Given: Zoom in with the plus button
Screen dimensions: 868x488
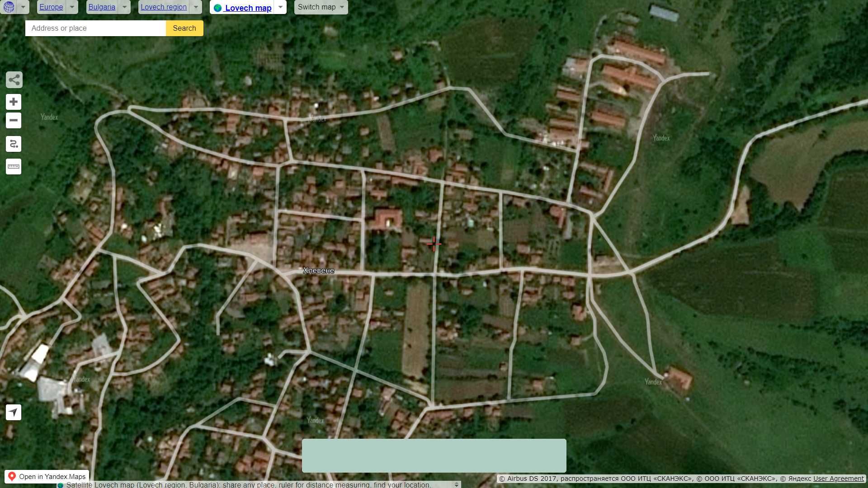Looking at the screenshot, I should [x=14, y=102].
